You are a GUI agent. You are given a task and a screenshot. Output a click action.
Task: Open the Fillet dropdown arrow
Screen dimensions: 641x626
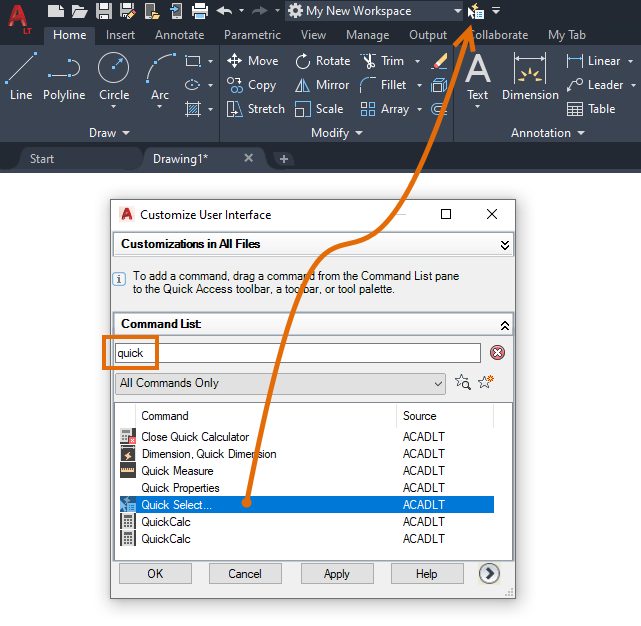(419, 85)
